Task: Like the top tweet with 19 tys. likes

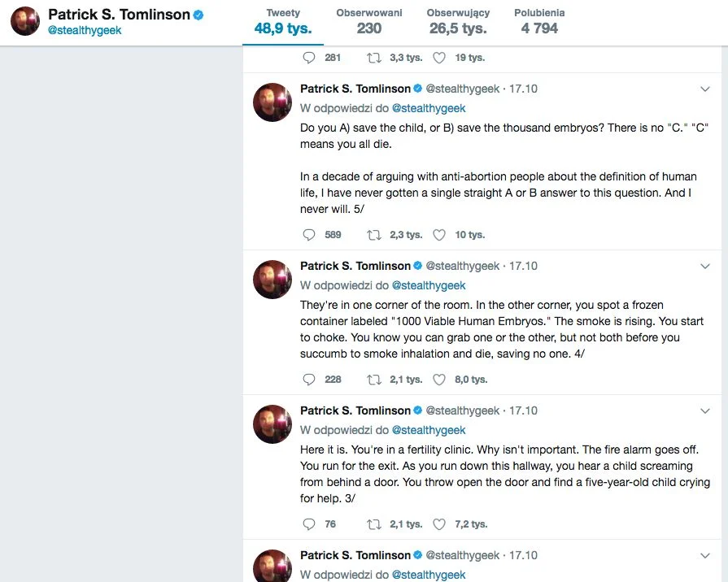Action: pyautogui.click(x=439, y=58)
